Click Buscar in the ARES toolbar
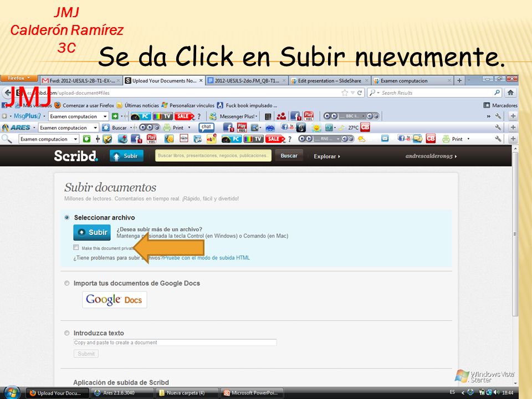The height and width of the screenshot is (399, 532). coord(115,127)
